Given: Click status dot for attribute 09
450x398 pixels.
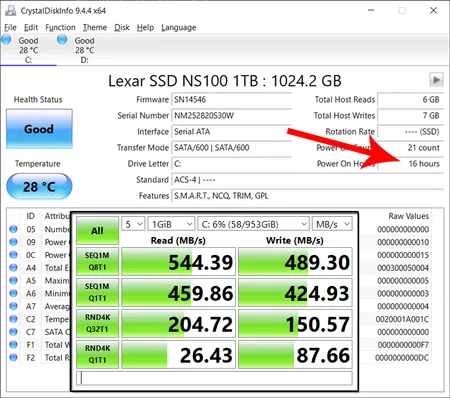Looking at the screenshot, I should [13, 242].
